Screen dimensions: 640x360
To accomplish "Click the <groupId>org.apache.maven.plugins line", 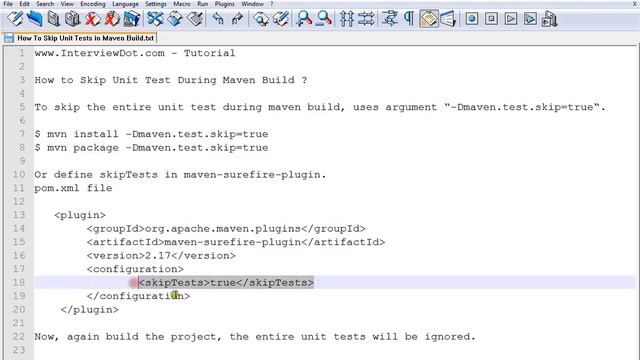I will pyautogui.click(x=226, y=229).
